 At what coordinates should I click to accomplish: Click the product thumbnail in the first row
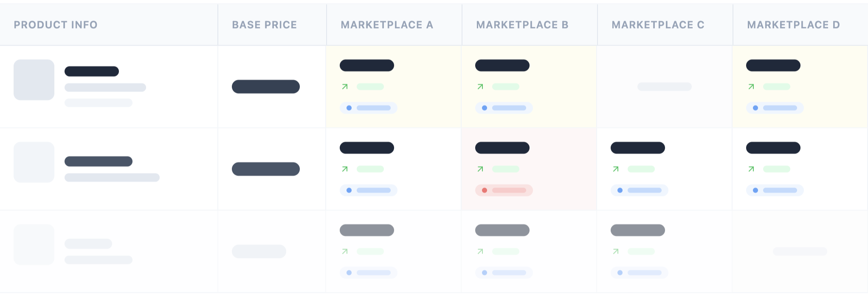(34, 80)
